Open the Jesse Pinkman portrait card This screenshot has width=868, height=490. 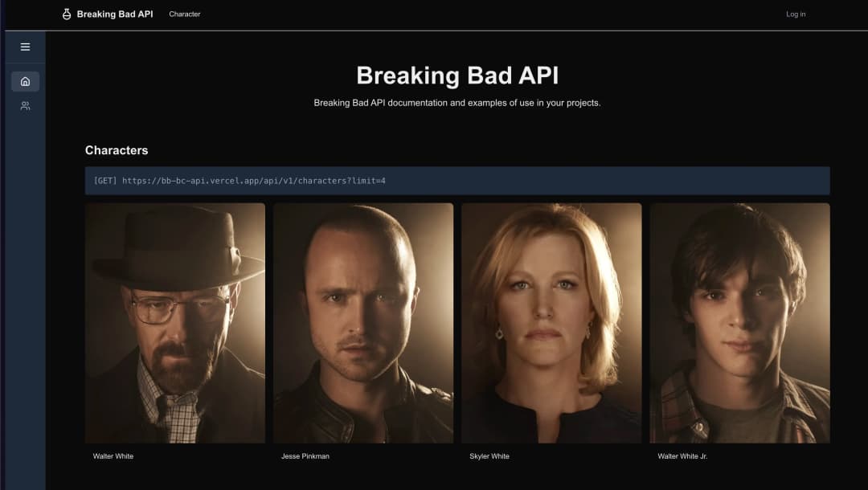coord(363,323)
